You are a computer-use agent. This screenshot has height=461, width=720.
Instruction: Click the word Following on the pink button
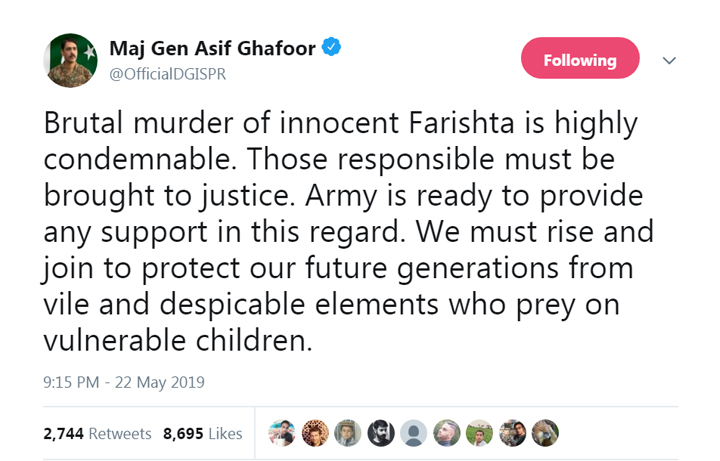tap(579, 60)
